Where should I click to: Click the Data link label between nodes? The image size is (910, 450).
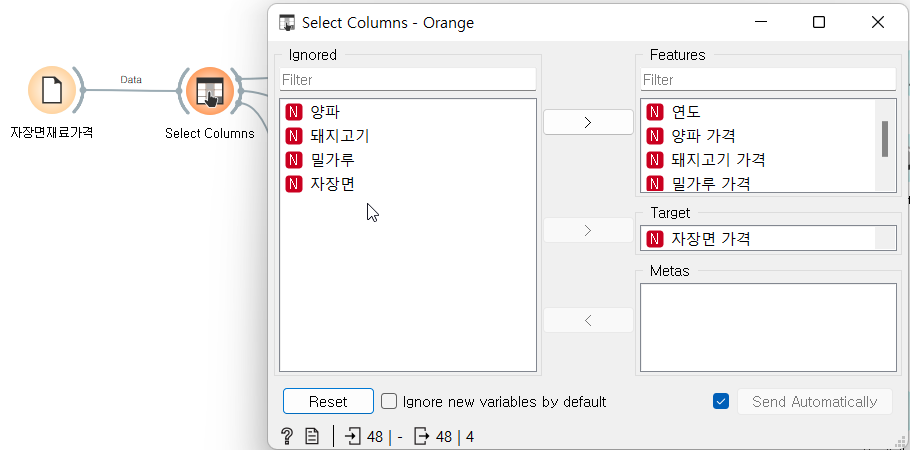(131, 80)
